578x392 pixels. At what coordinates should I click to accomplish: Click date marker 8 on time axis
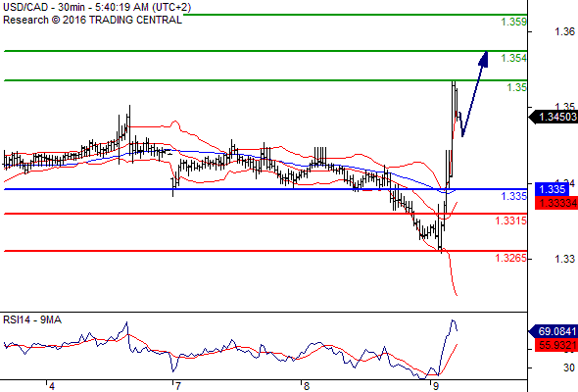306,386
